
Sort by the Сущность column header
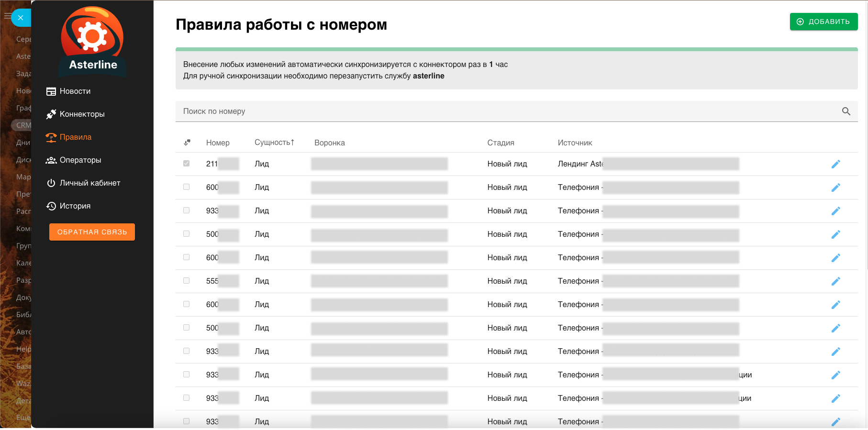tap(275, 143)
